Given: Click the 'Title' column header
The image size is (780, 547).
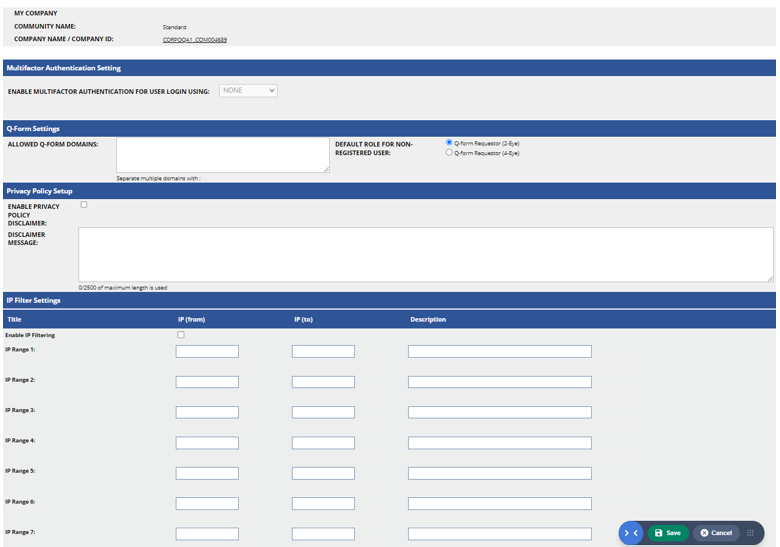Looking at the screenshot, I should tap(14, 319).
